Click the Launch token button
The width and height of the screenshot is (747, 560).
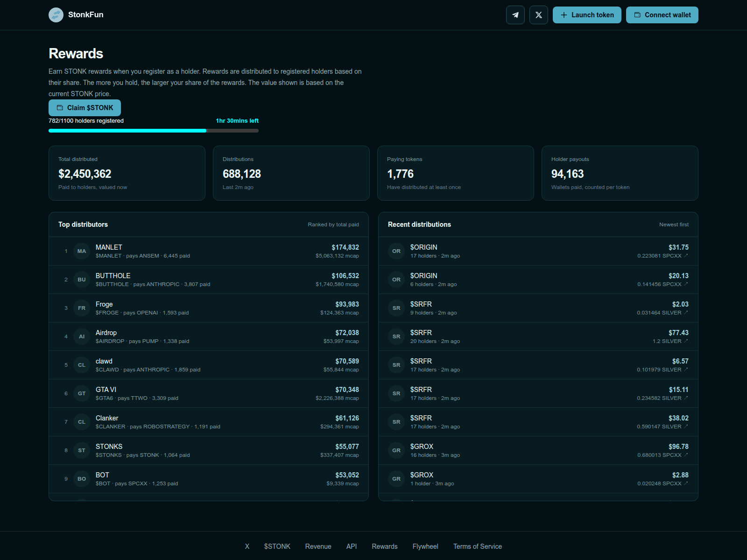[x=587, y=15]
